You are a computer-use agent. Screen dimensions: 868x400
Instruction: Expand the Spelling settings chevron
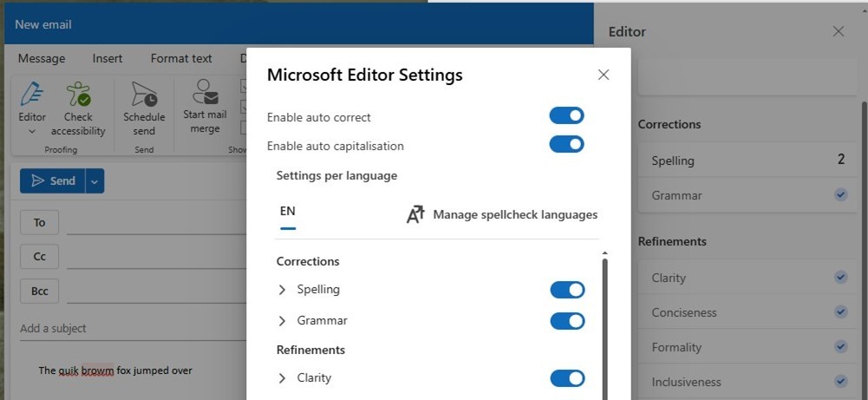pos(282,290)
